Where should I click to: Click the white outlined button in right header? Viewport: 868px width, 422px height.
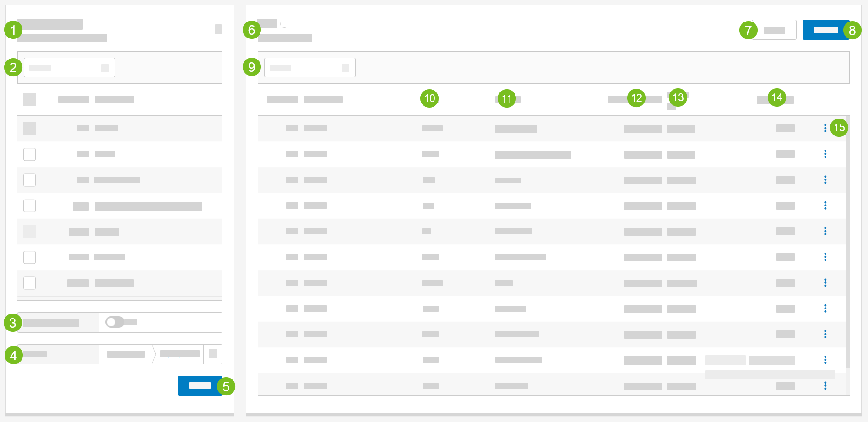[774, 30]
